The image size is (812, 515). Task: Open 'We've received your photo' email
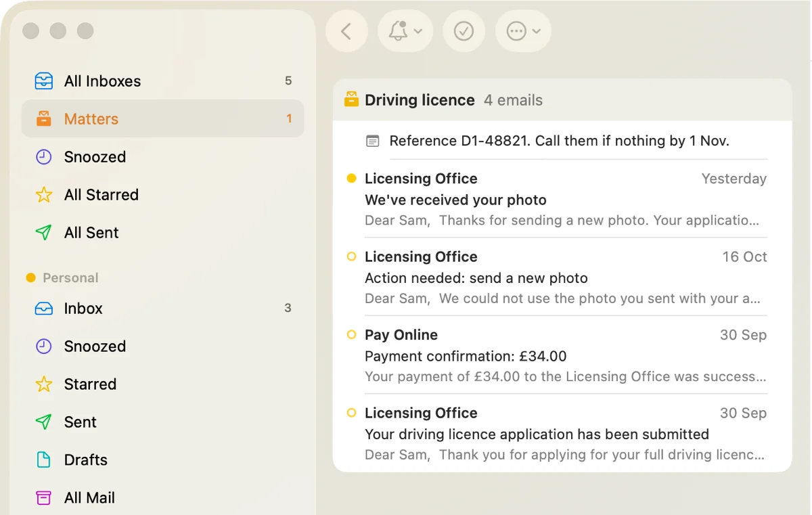562,199
